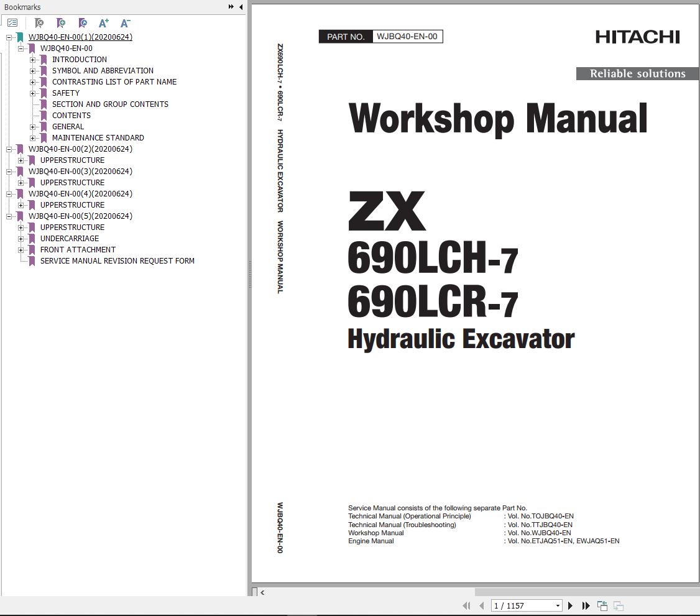Screen dimensions: 700x616
Task: Expand the MAINTENANCE STANDARD bookmark
Action: 32,138
